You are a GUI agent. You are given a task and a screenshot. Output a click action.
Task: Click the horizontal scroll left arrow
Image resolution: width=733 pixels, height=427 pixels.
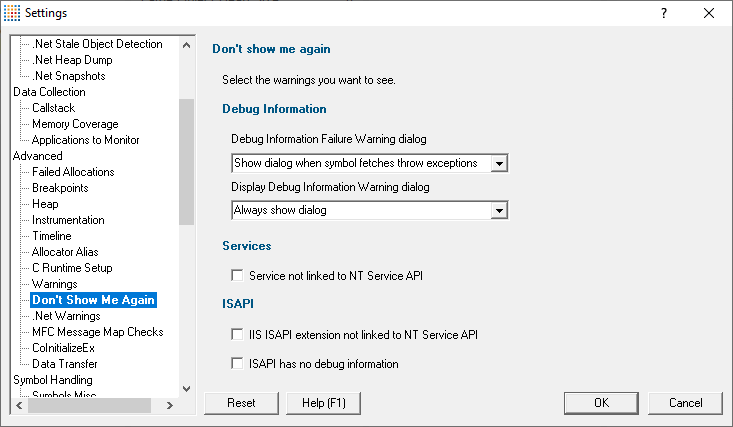pyautogui.click(x=19, y=405)
